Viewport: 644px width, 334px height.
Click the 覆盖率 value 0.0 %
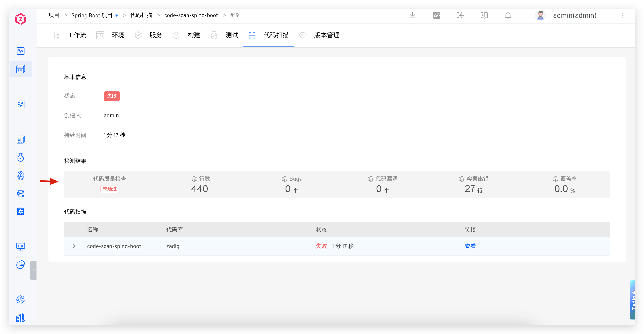564,189
